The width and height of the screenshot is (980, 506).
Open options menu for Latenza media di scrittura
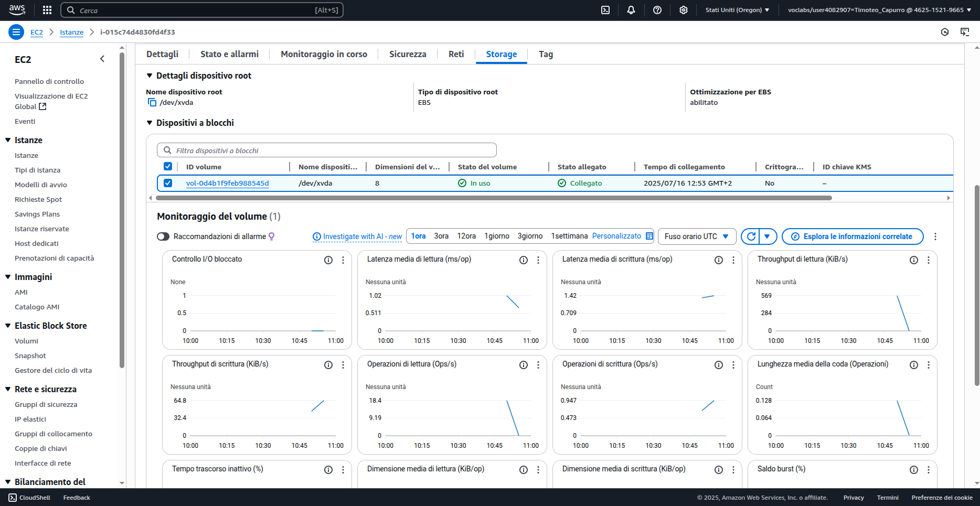(x=733, y=260)
